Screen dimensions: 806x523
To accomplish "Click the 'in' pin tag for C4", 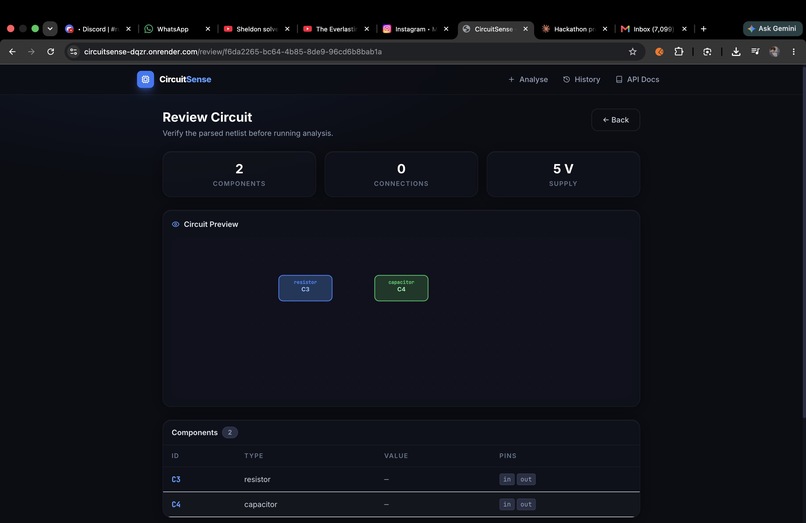I will 507,504.
